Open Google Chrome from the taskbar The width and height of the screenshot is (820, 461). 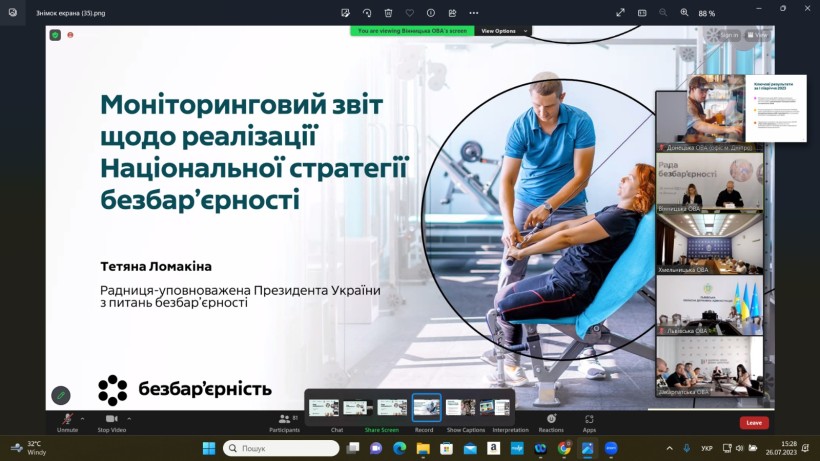pyautogui.click(x=564, y=448)
